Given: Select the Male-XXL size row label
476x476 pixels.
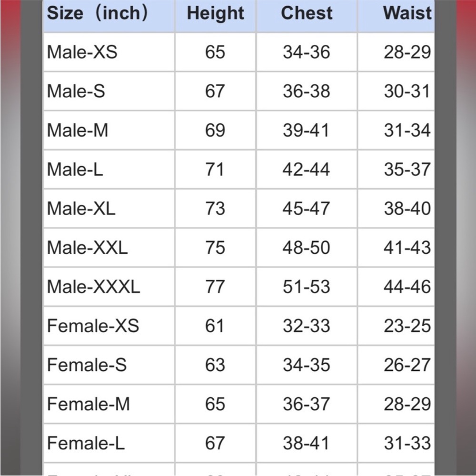Looking at the screenshot, I should point(87,248).
